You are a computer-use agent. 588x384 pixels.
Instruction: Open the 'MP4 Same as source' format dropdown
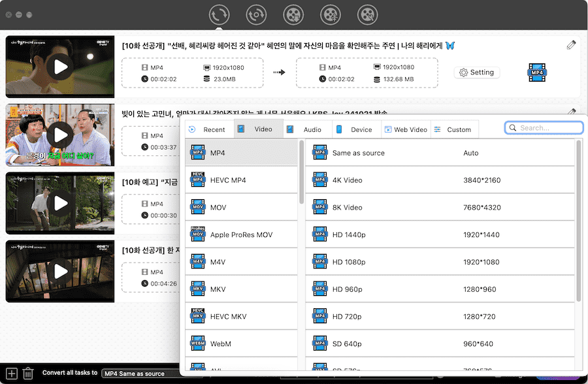[140, 374]
